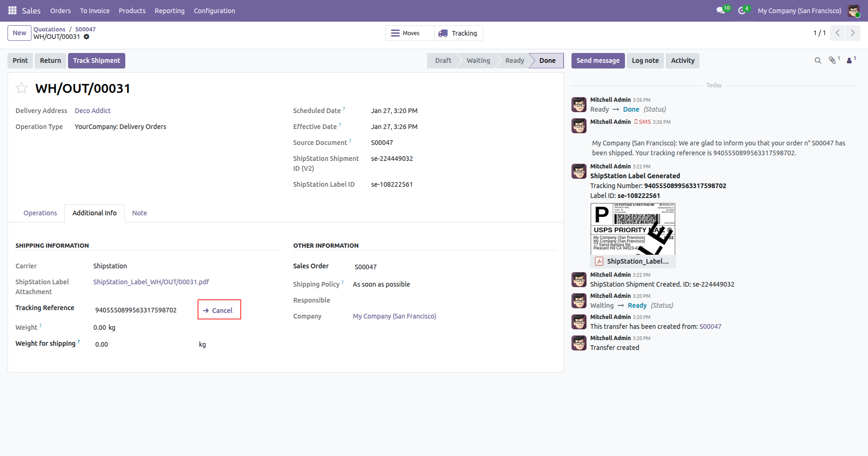Show the Weight help tooltip

[40, 326]
